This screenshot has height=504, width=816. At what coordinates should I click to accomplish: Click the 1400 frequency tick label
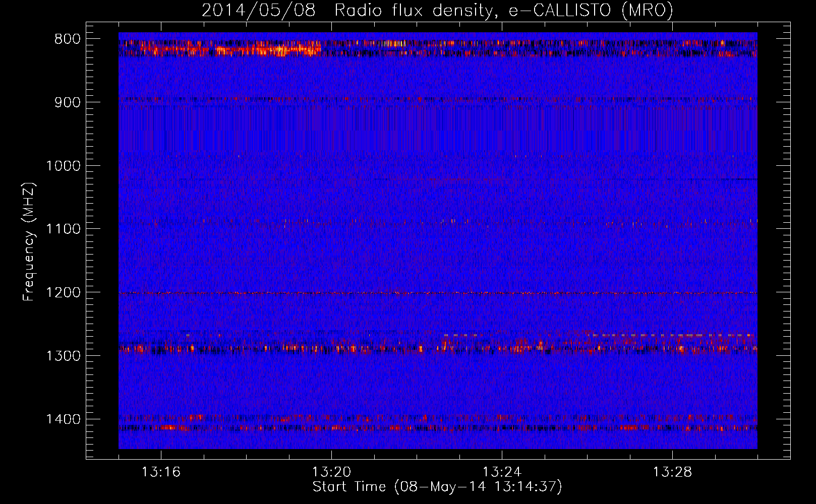click(64, 419)
